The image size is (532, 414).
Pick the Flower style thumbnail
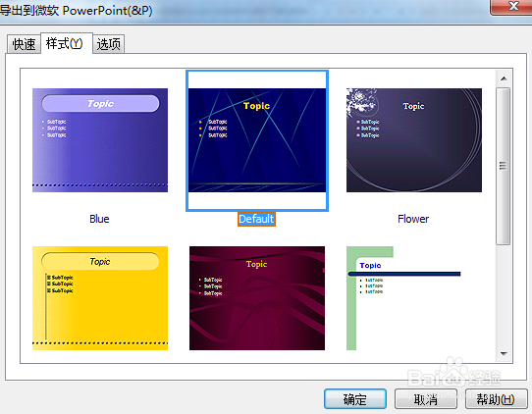(414, 140)
